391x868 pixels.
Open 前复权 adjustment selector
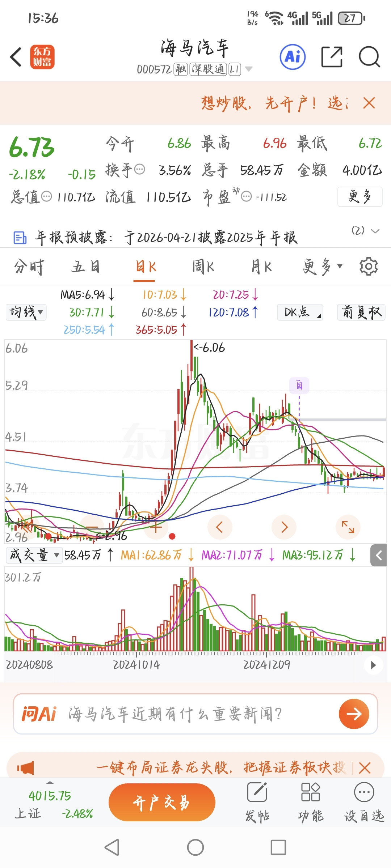361,312
